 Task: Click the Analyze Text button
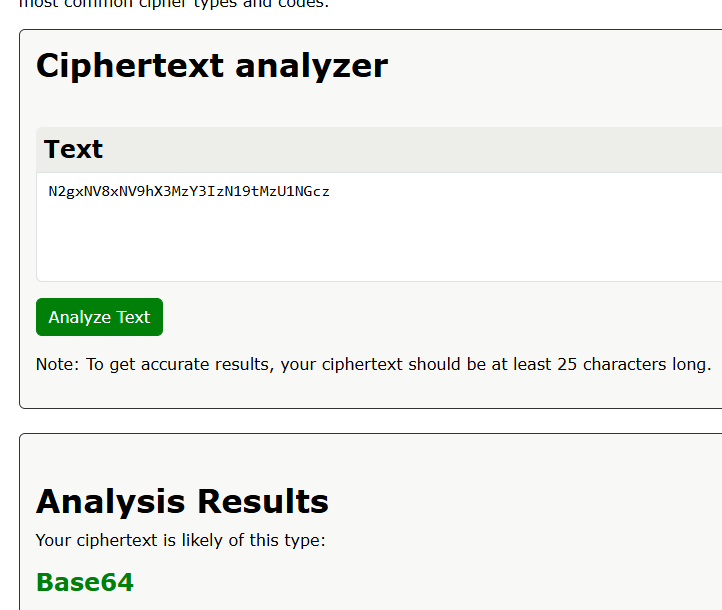coord(99,317)
